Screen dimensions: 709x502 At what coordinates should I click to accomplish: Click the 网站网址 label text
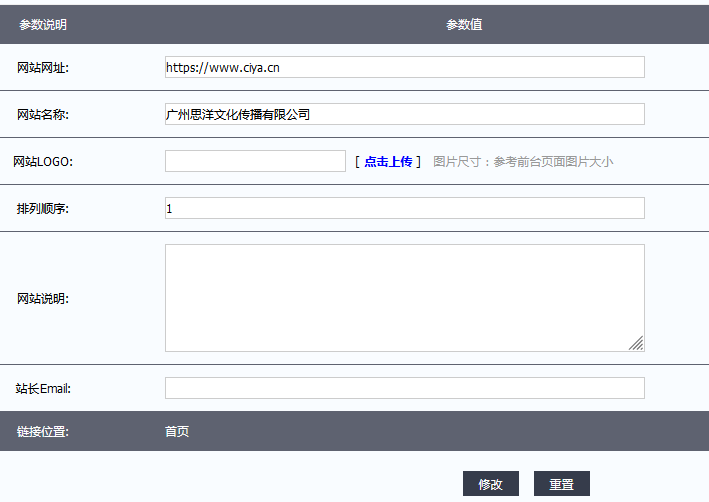coord(43,67)
